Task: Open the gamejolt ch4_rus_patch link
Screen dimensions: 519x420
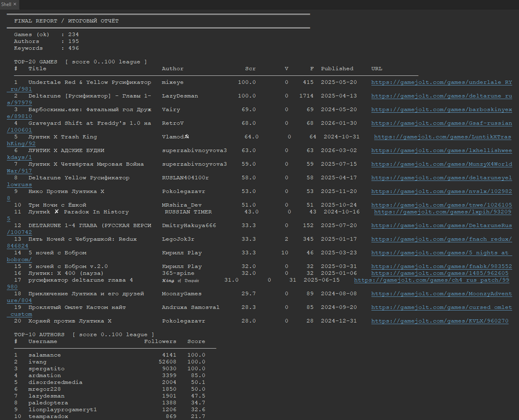Action: 431,280
